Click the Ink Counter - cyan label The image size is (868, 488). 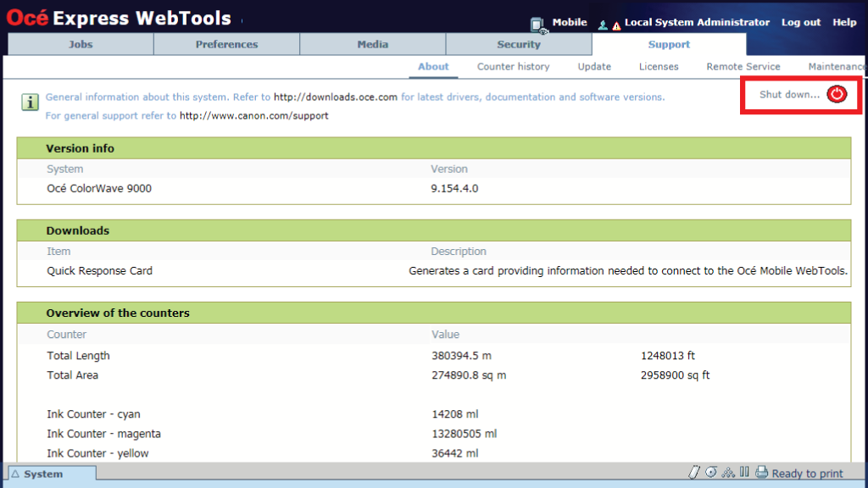tap(93, 414)
